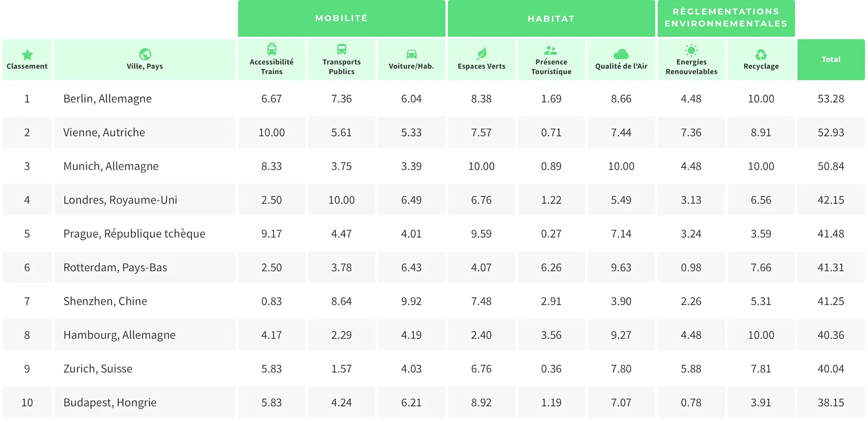Screen dimensions: 868x422
Task: Click the Vienne, Autriche row name
Action: tap(104, 133)
